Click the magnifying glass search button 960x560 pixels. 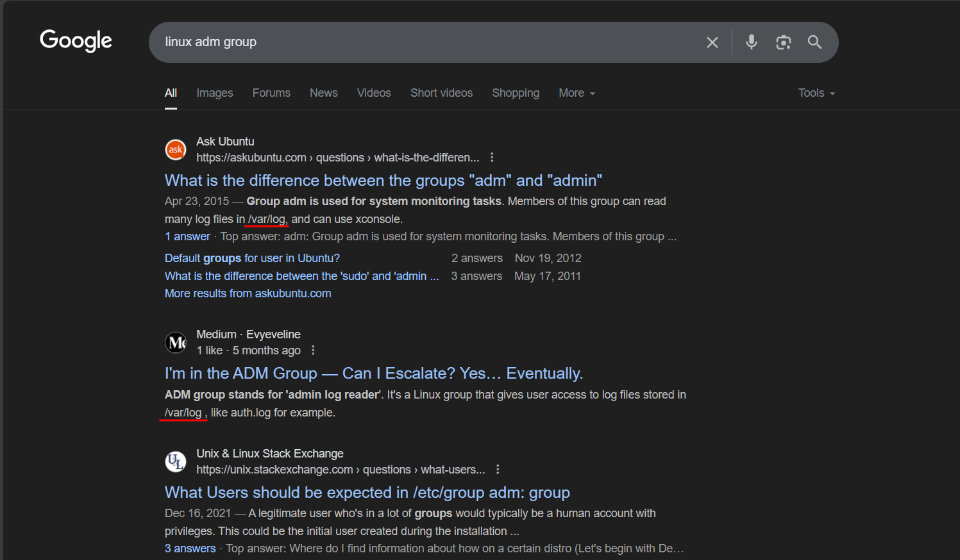click(x=814, y=42)
